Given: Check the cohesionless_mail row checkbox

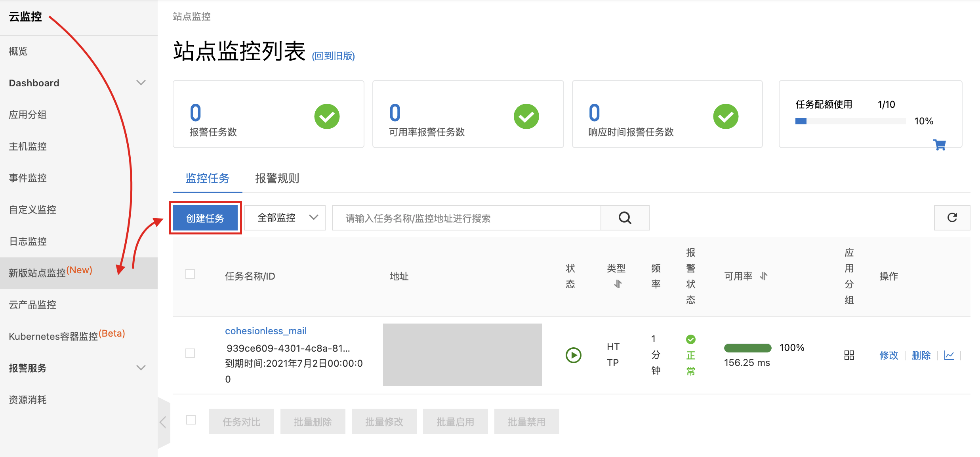Looking at the screenshot, I should pyautogui.click(x=190, y=353).
